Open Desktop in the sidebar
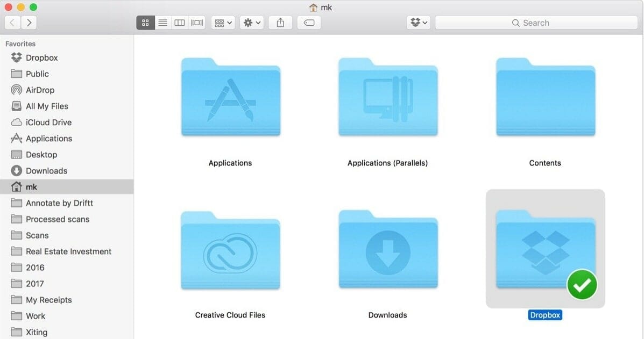This screenshot has height=339, width=644. [67, 155]
